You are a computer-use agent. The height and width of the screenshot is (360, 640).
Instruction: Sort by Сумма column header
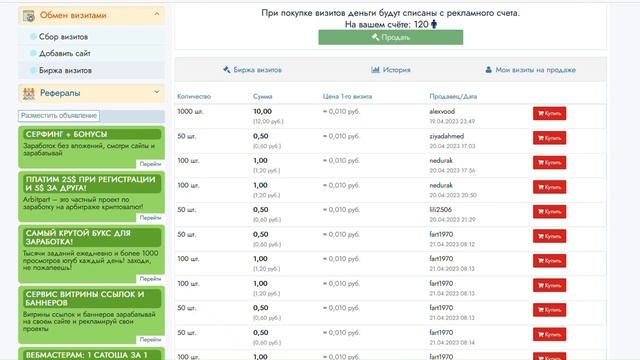pyautogui.click(x=262, y=97)
